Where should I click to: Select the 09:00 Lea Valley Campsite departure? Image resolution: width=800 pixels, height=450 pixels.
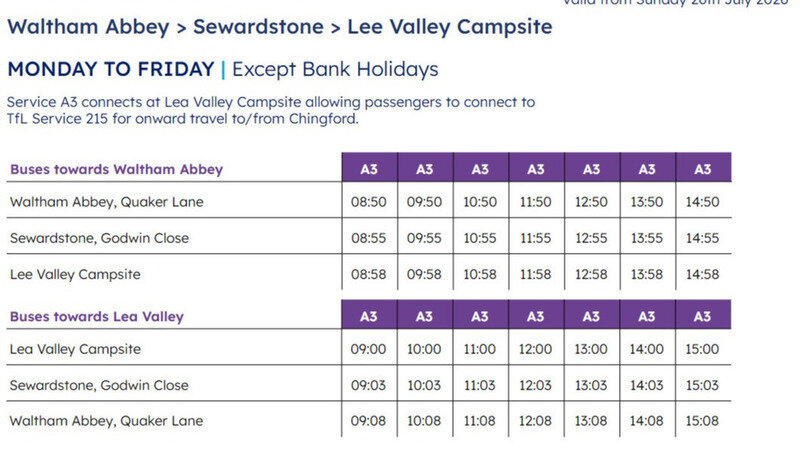click(368, 349)
